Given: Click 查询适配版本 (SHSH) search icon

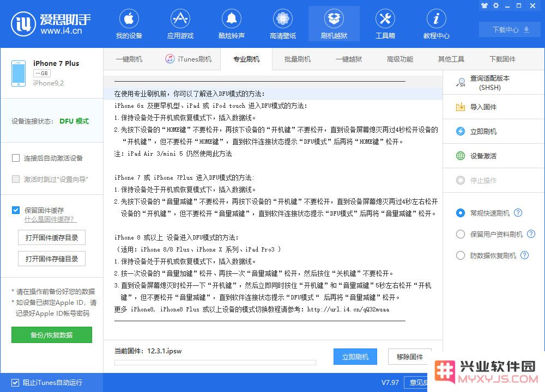Looking at the screenshot, I should pos(461,83).
